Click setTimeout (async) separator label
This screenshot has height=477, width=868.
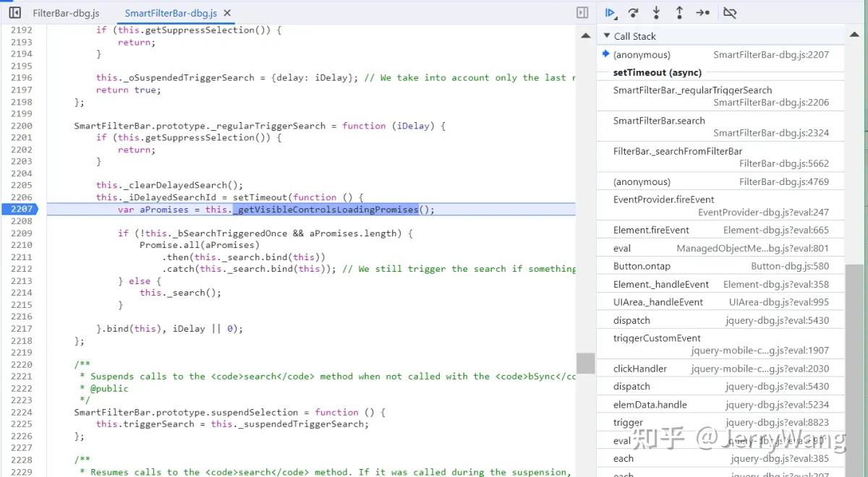click(x=658, y=72)
